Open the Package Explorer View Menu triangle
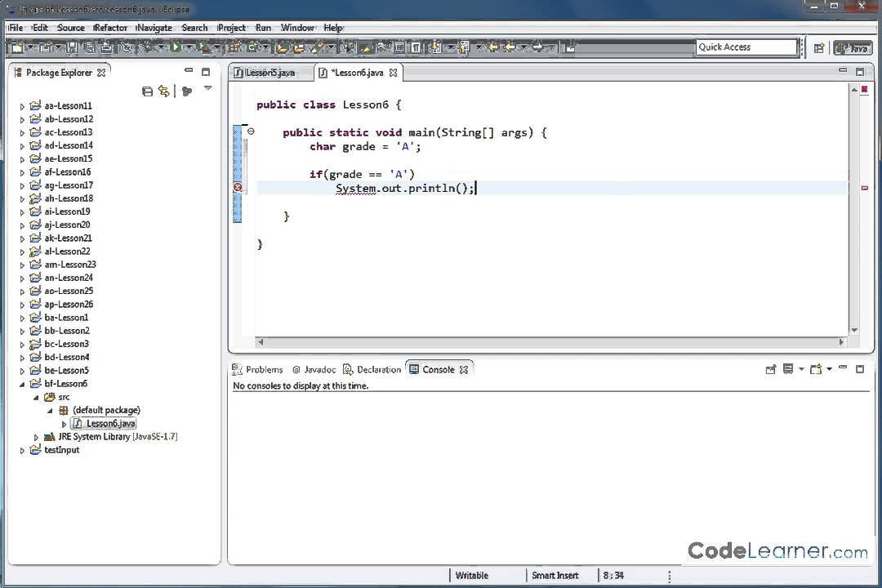 tap(207, 88)
